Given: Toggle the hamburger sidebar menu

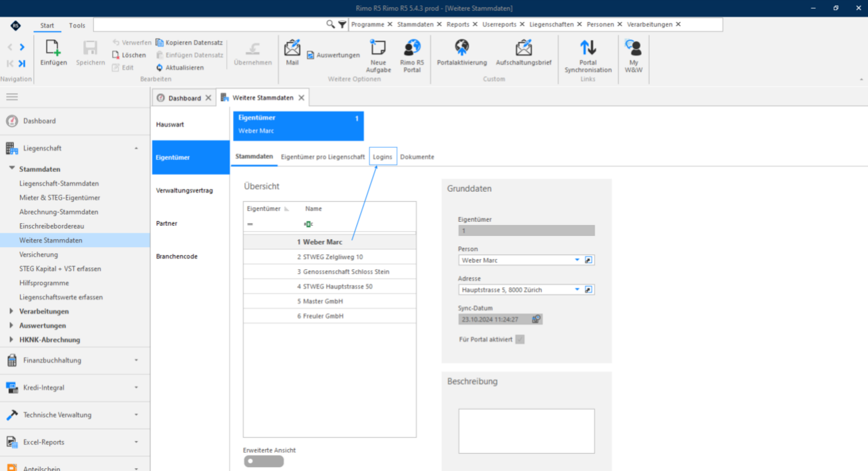Looking at the screenshot, I should [12, 97].
